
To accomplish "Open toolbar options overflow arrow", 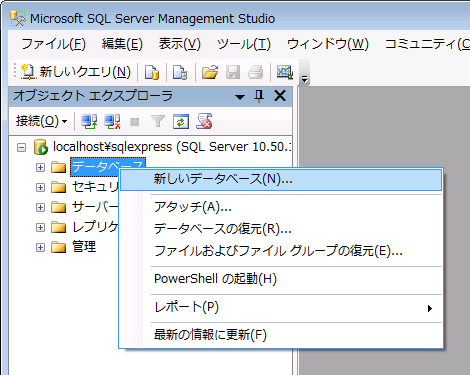I will point(304,79).
